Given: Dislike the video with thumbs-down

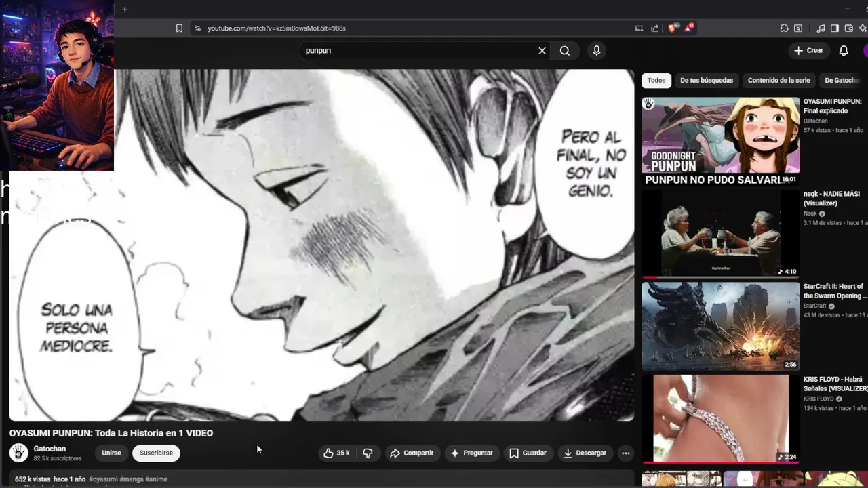Looking at the screenshot, I should click(x=368, y=453).
